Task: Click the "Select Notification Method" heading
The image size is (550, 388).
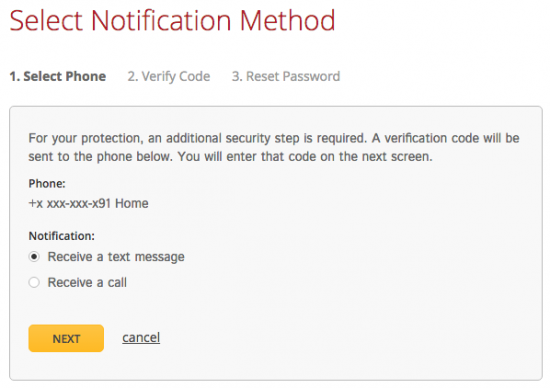Action: 172,20
